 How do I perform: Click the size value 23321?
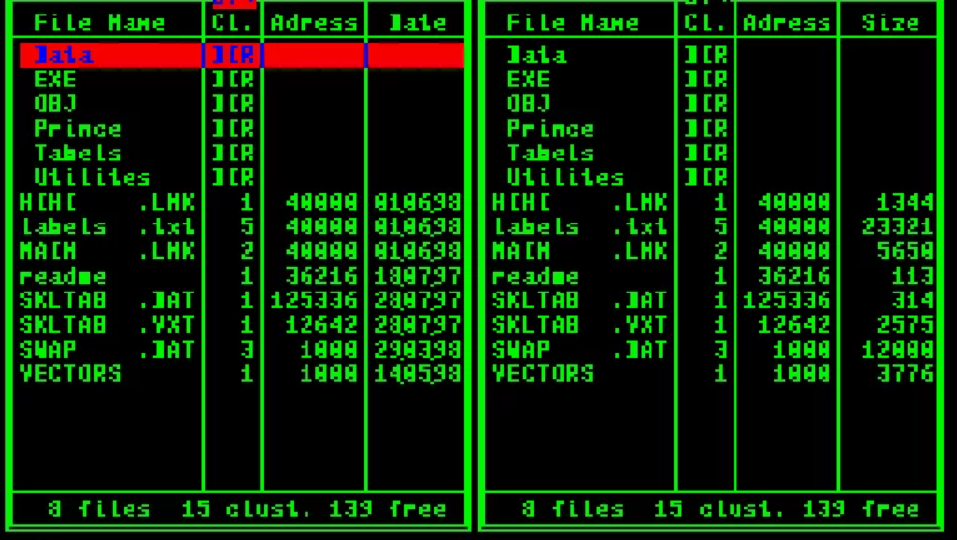pyautogui.click(x=898, y=226)
